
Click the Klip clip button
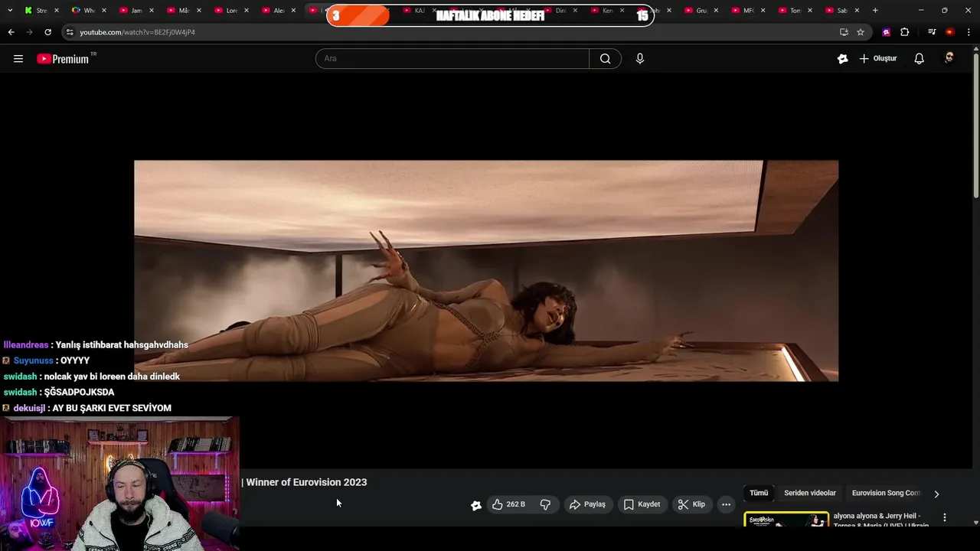tap(691, 504)
